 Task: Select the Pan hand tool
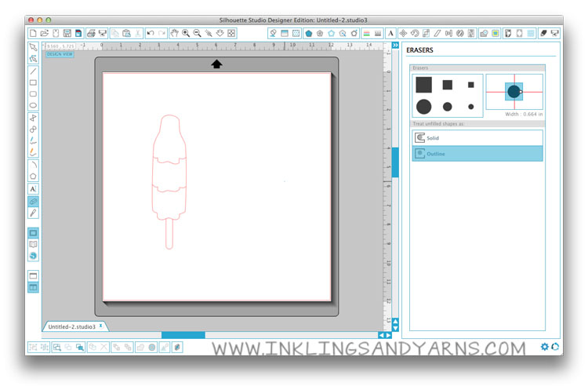click(174, 34)
